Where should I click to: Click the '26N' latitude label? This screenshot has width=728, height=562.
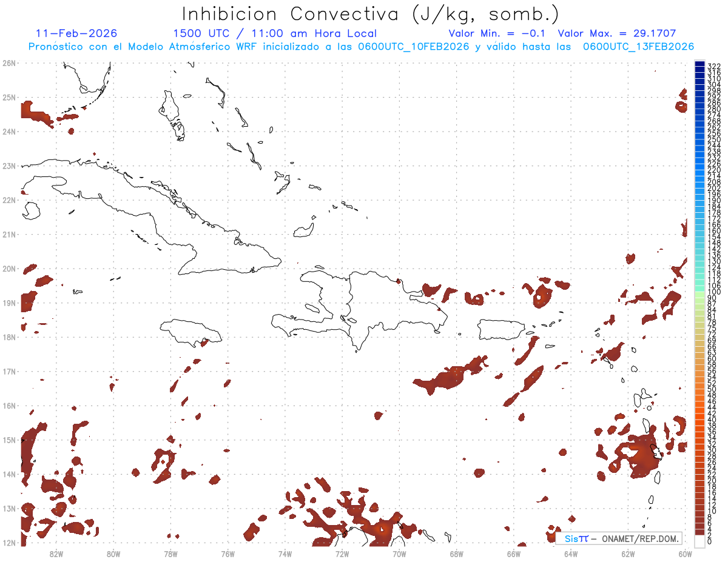[9, 63]
